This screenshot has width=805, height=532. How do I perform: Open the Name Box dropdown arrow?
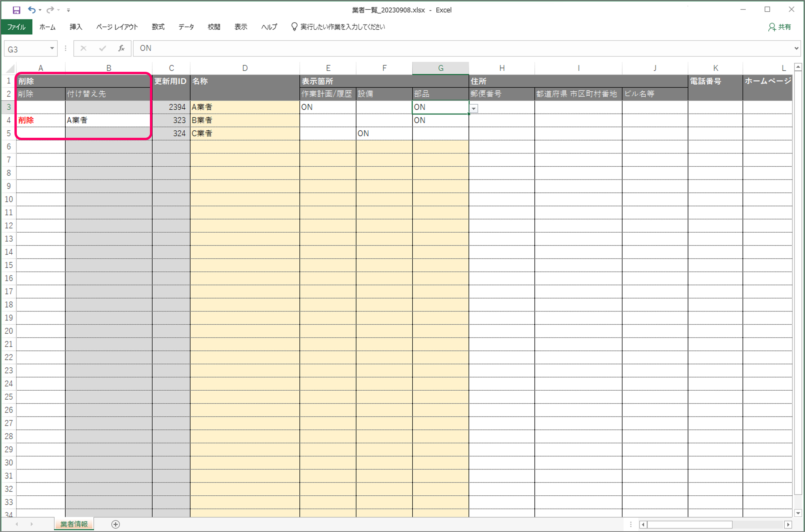(x=52, y=48)
